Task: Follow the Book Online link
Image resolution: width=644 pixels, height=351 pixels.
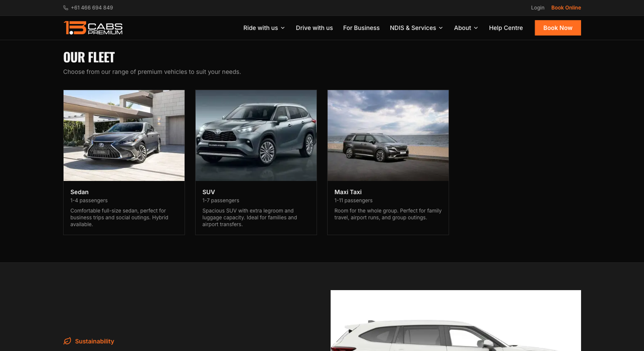Action: pos(566,8)
